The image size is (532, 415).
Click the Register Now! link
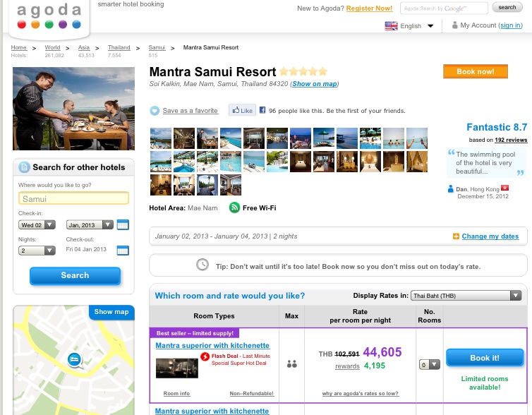coord(369,8)
